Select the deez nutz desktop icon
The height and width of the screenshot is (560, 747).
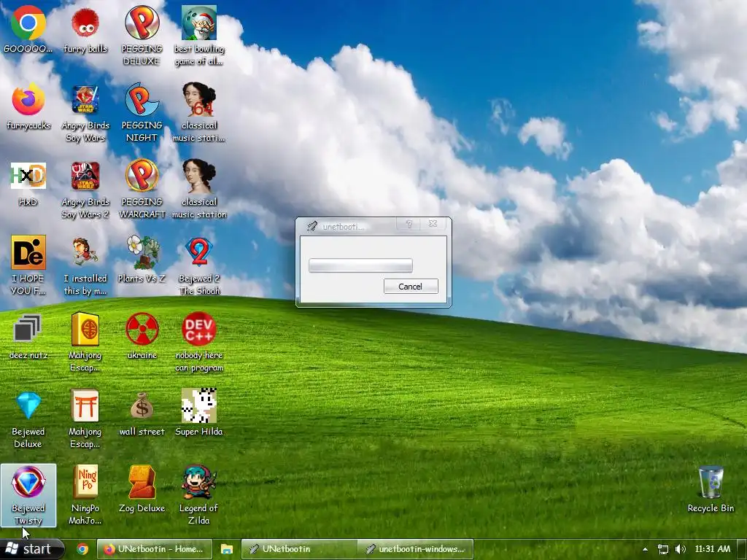pos(28,335)
